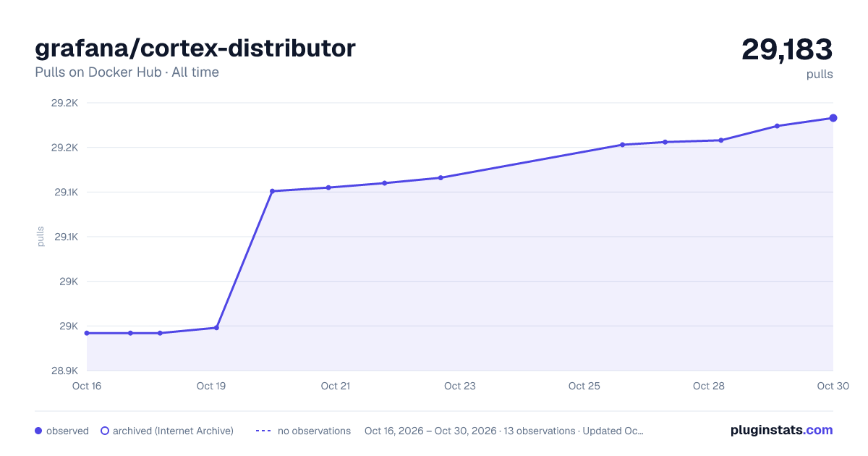The image size is (868, 456).
Task: Click the Oct 19 x-axis label
Action: [211, 386]
